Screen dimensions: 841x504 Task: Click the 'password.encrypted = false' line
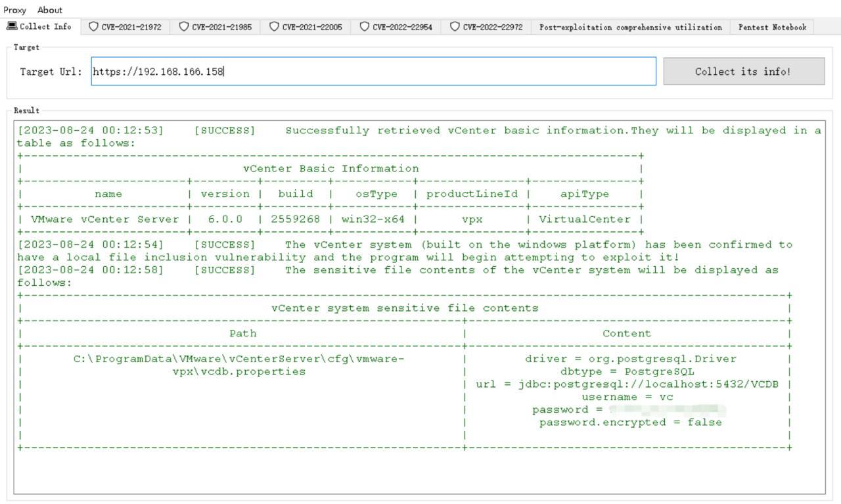[x=631, y=422]
